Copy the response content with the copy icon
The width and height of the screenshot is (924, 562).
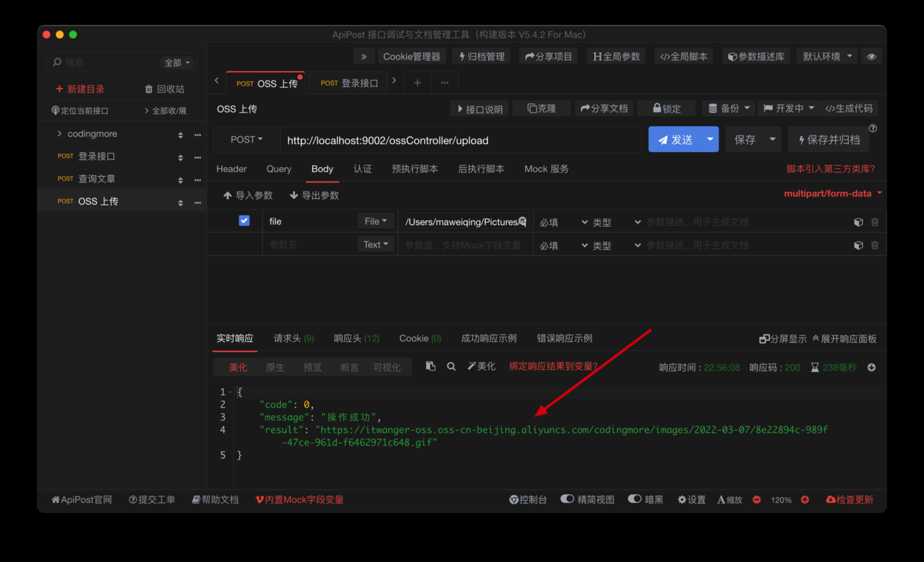(431, 366)
